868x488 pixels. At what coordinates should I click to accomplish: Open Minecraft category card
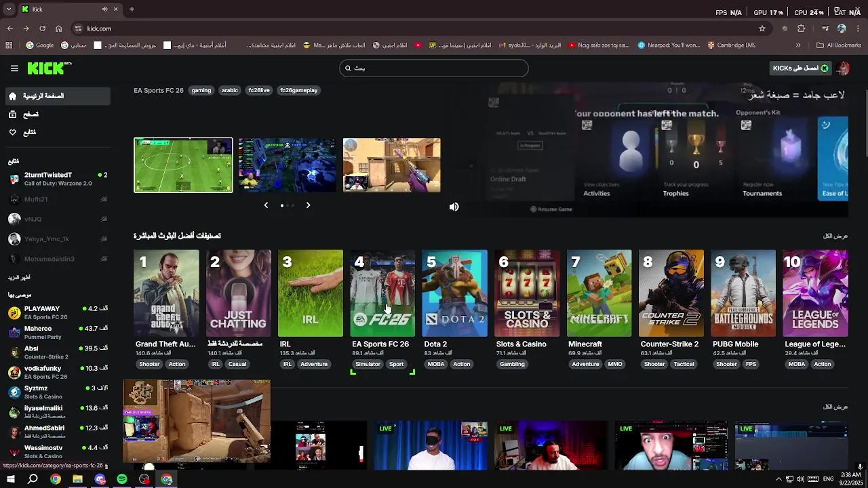pyautogui.click(x=599, y=293)
